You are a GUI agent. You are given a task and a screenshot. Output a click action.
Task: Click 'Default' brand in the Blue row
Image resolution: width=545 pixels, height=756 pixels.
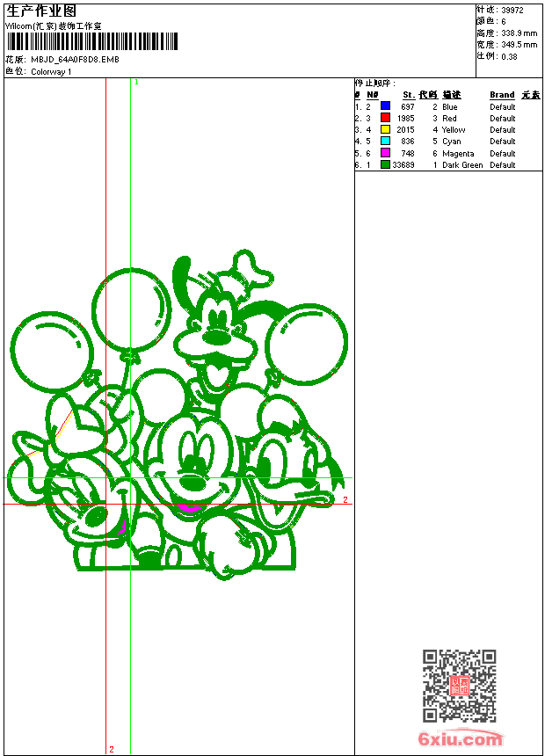pos(503,107)
